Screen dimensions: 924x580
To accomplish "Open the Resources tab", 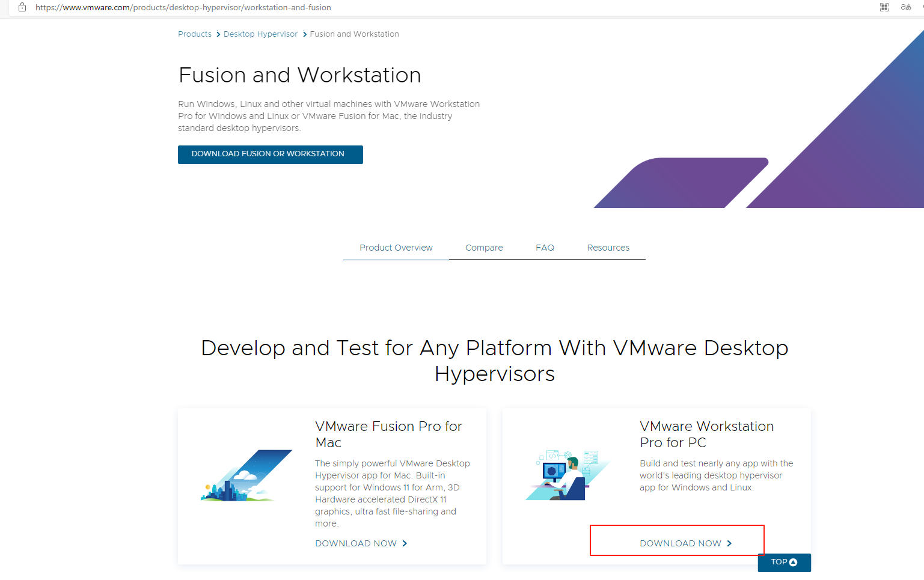I will 608,248.
